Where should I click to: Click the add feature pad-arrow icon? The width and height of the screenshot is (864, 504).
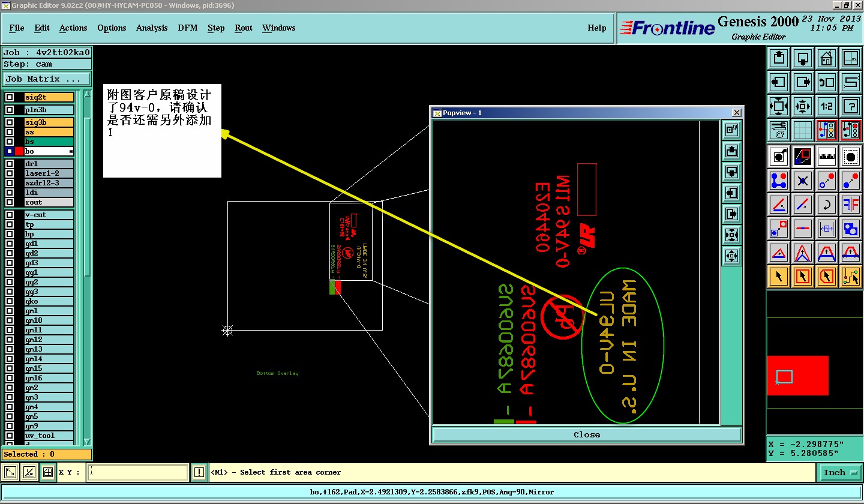[779, 157]
